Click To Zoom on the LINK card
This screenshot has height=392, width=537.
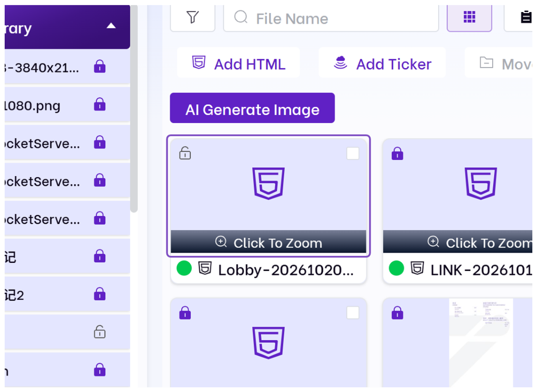point(458,242)
